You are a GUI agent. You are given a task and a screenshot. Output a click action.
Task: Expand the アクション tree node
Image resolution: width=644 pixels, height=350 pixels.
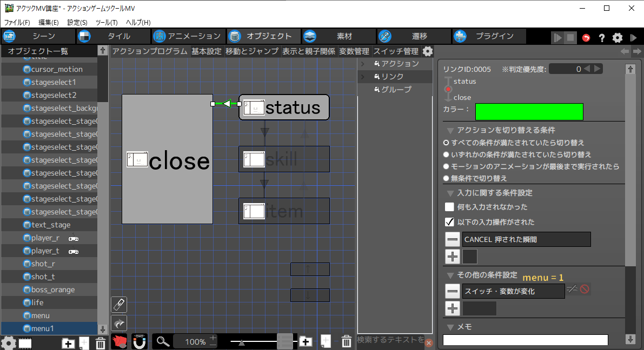363,64
